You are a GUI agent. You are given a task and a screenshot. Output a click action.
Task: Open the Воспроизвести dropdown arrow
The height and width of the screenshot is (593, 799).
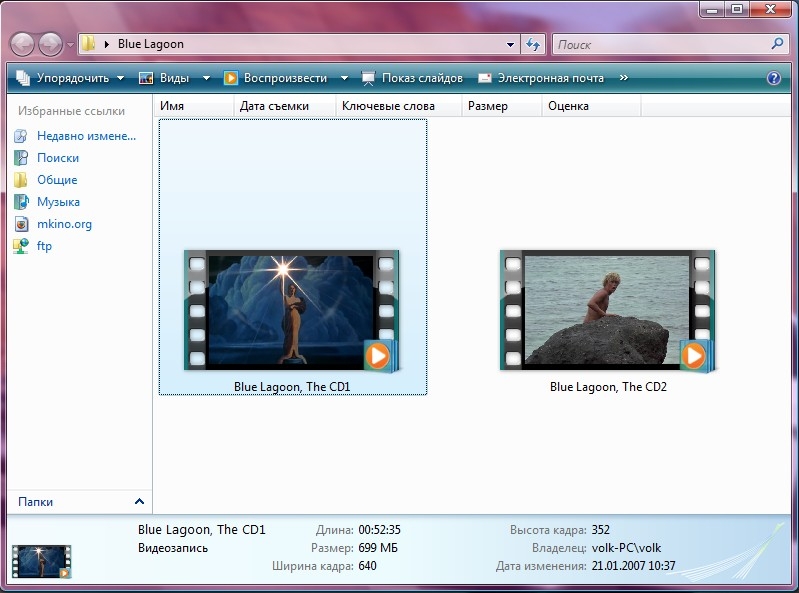[x=344, y=78]
